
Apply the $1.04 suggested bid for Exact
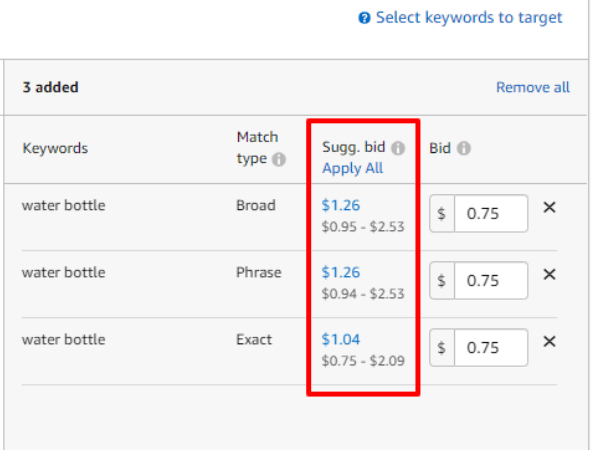pos(341,340)
